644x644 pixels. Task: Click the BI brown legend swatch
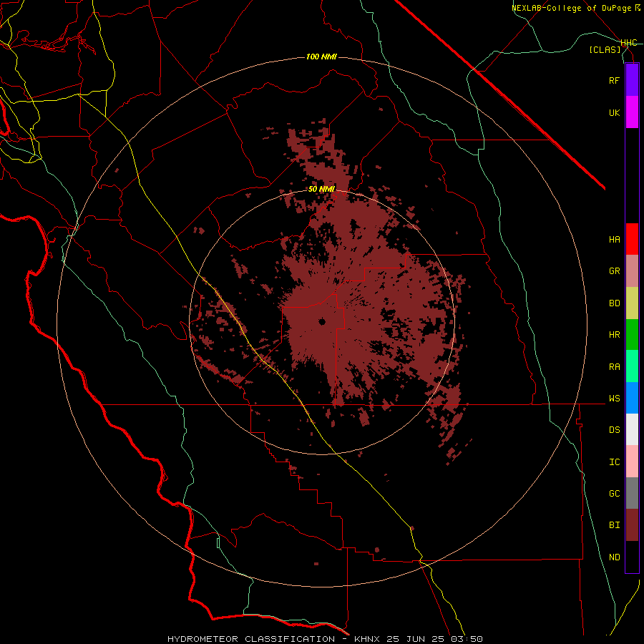click(x=632, y=525)
